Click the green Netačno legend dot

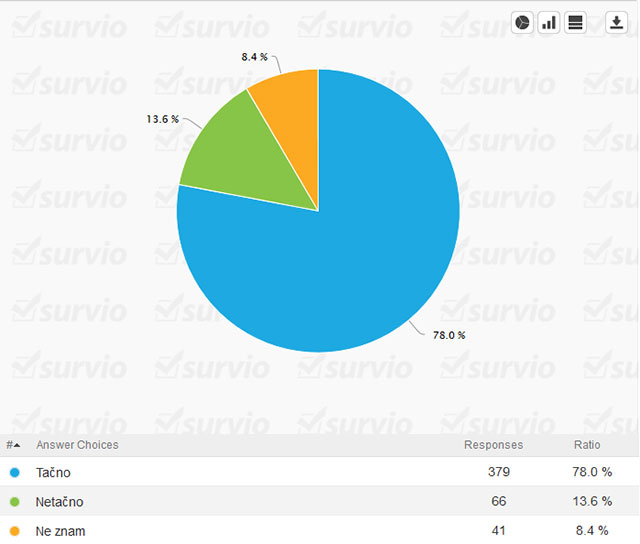coord(14,502)
